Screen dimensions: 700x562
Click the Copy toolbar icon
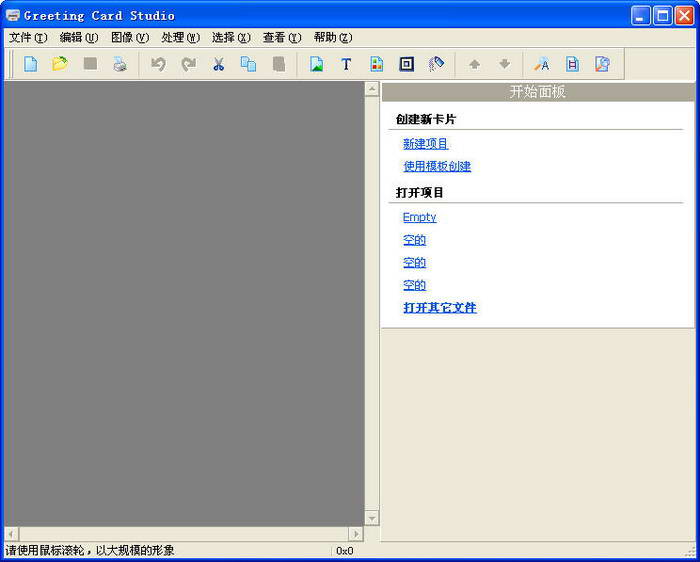(248, 64)
